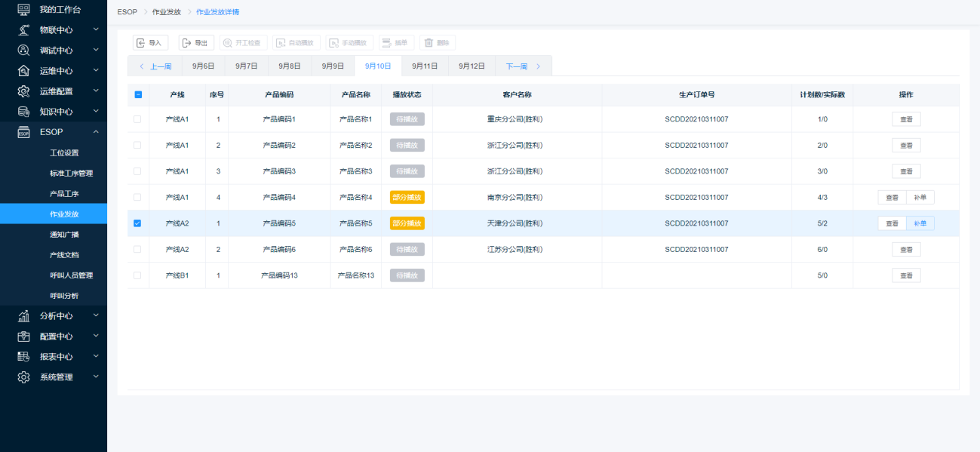The image size is (980, 452).
Task: Open 产线文档 in the ESOP submenu
Action: pyautogui.click(x=64, y=255)
